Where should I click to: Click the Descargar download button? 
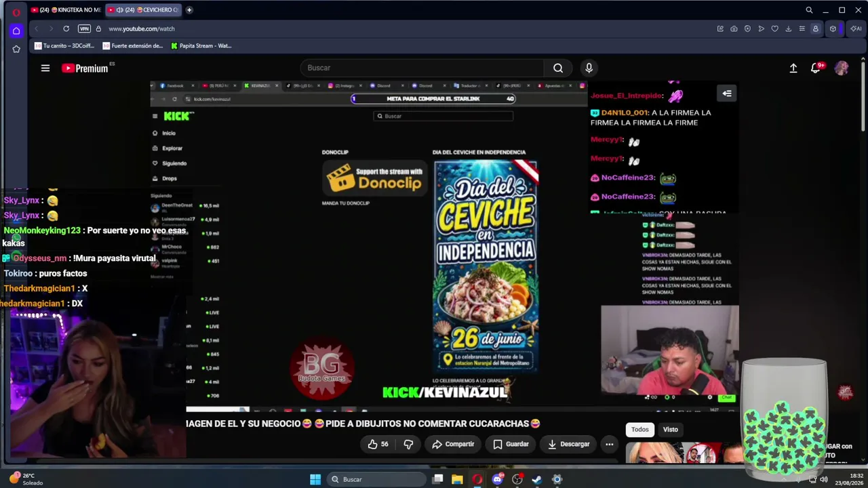(x=568, y=444)
